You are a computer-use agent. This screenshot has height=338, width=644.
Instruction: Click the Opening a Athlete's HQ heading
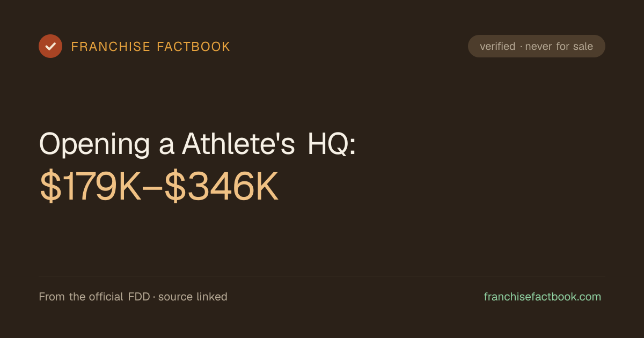coord(197,145)
